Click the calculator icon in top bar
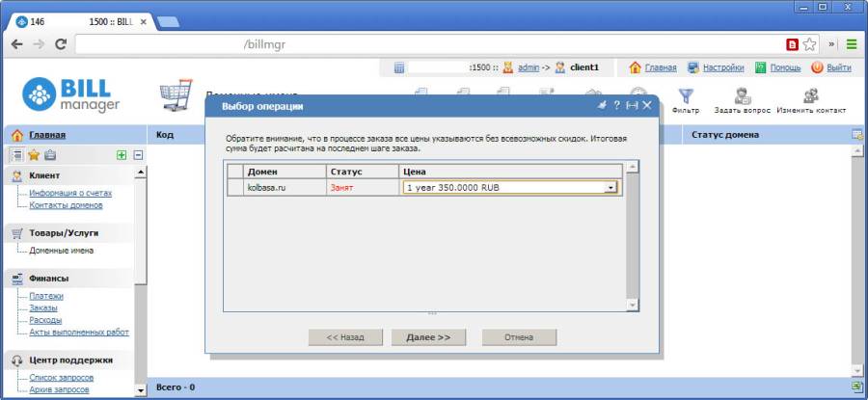 (399, 67)
